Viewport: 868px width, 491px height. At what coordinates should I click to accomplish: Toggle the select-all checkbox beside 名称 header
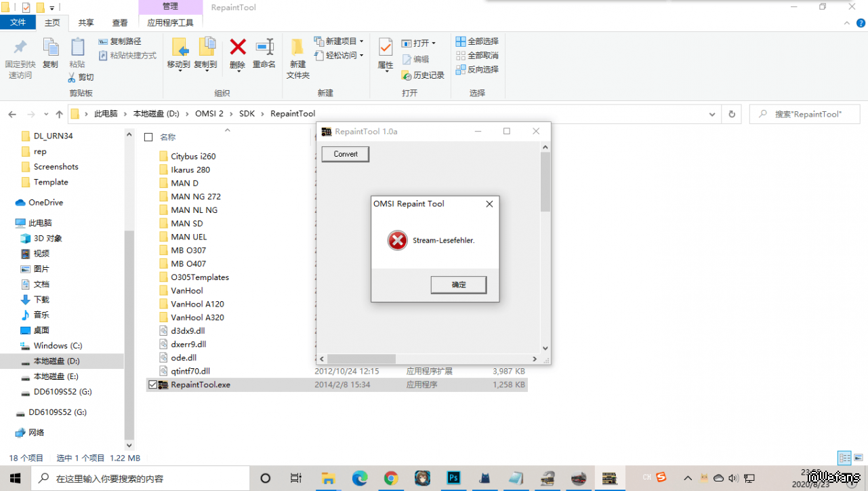148,137
